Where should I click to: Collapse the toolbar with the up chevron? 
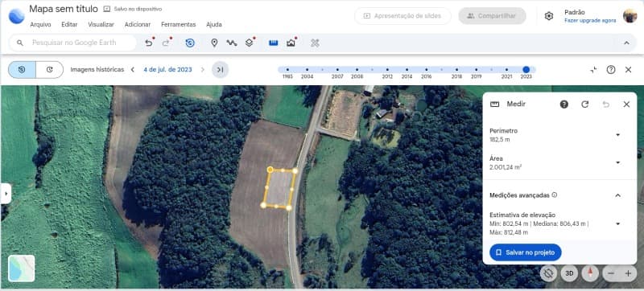coord(627,43)
